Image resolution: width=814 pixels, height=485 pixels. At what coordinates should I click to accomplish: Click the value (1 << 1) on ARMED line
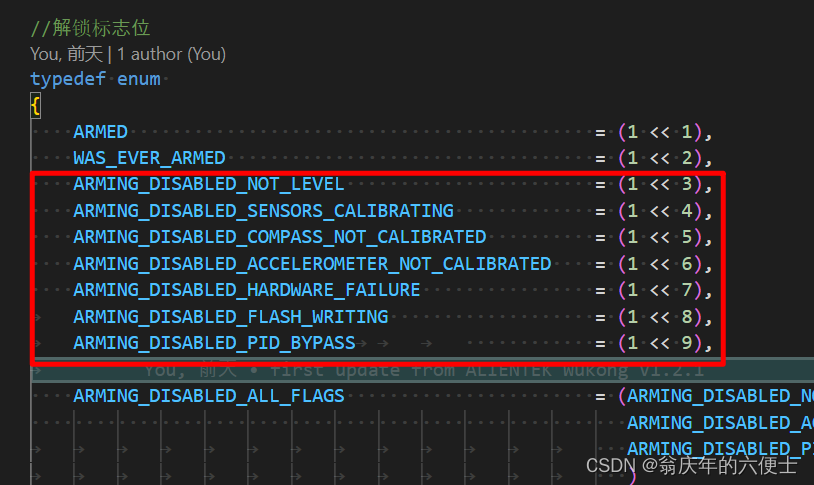click(x=660, y=132)
